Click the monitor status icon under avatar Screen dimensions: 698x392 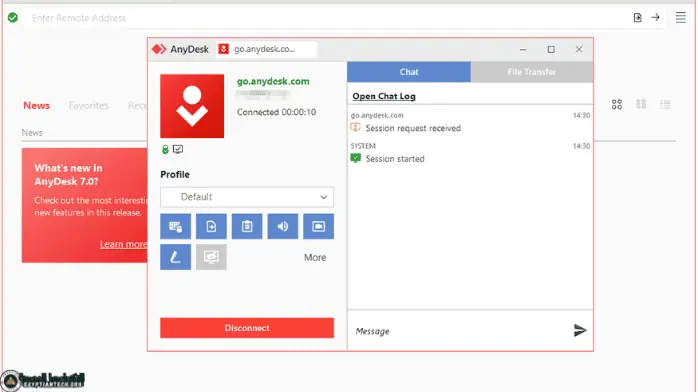coord(178,150)
